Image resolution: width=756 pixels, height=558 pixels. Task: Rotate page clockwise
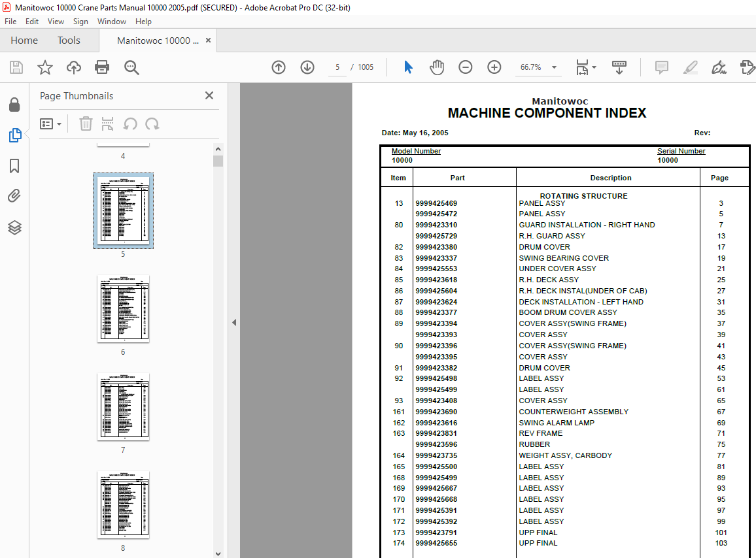click(152, 124)
